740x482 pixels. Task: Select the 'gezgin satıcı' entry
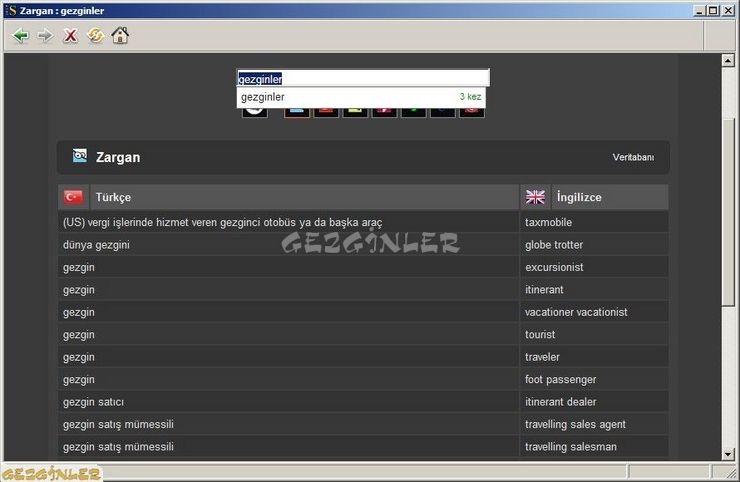click(93, 402)
